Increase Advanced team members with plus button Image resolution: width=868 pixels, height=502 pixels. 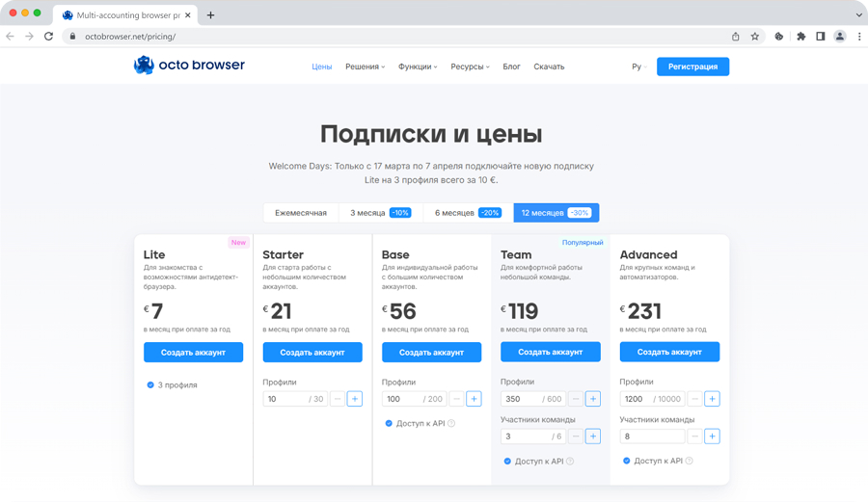click(712, 436)
